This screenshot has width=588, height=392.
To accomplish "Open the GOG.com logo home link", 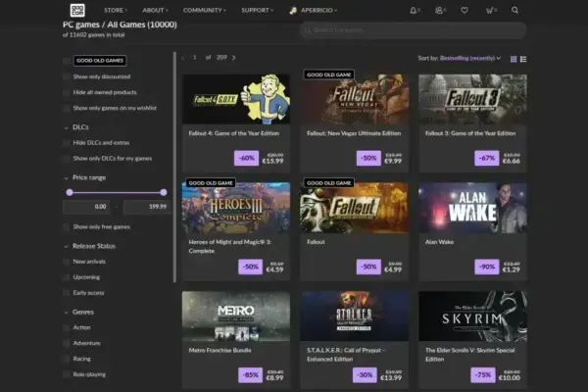I will tap(77, 10).
